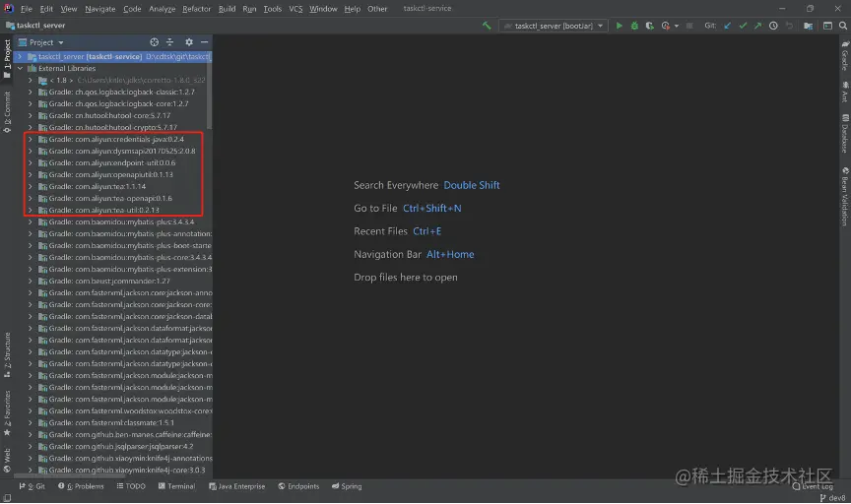Open the Problems tool window tab

pos(81,486)
